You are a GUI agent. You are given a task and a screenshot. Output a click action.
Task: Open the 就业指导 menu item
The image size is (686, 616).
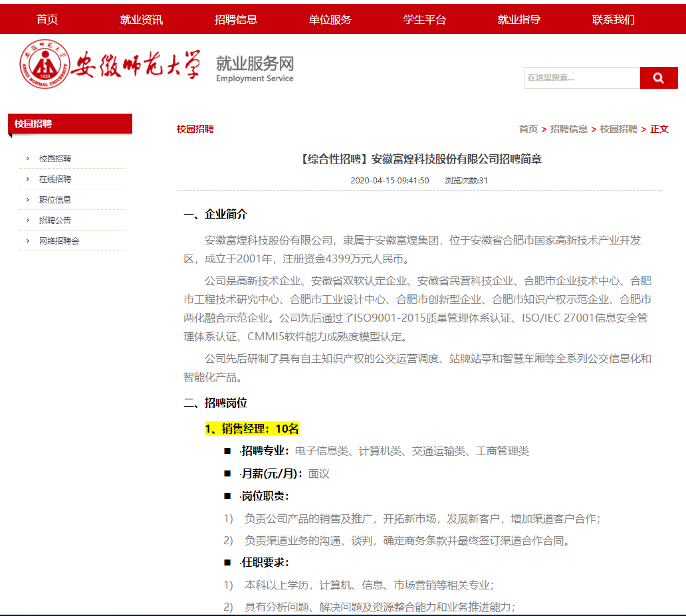pos(518,20)
